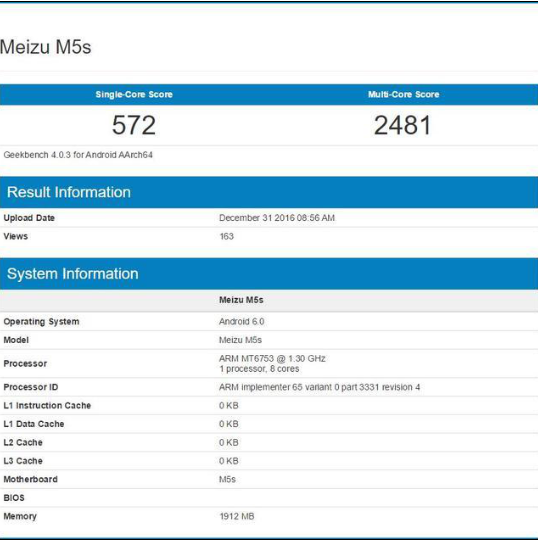Click the 'Memory' row label

pyautogui.click(x=20, y=516)
